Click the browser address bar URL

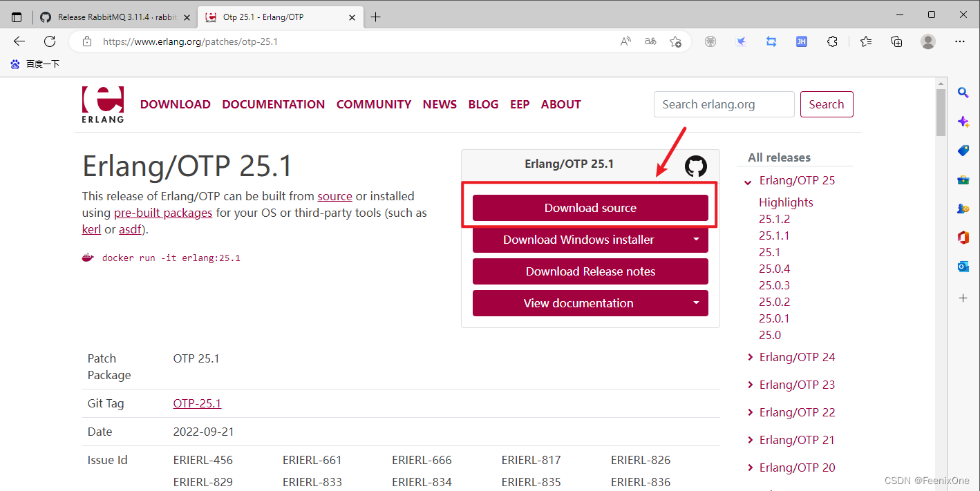coord(190,41)
